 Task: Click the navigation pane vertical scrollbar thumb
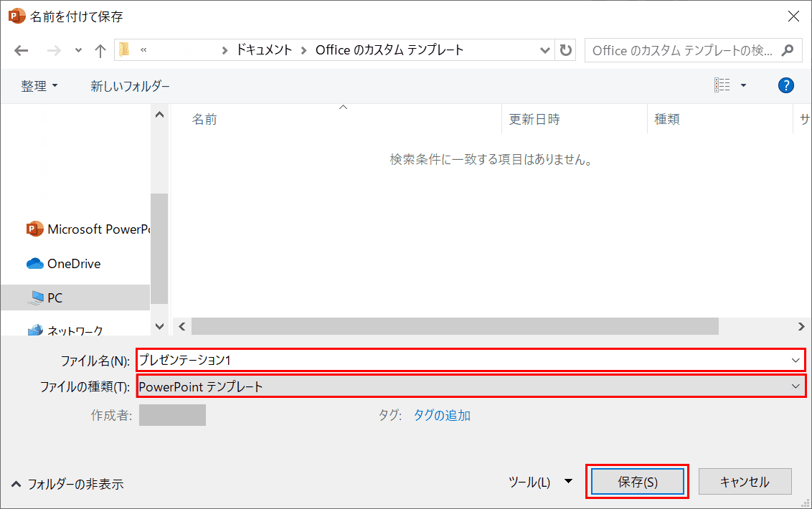tap(159, 249)
